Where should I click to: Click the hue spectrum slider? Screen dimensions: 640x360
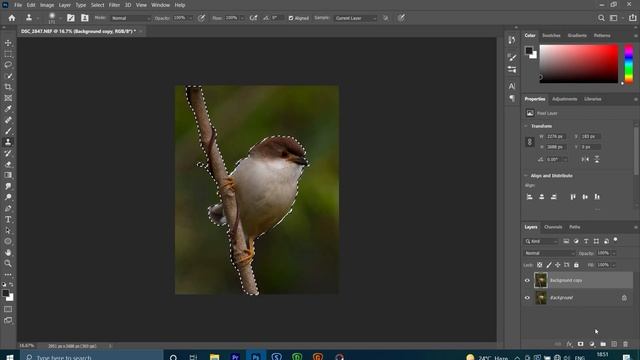point(629,64)
